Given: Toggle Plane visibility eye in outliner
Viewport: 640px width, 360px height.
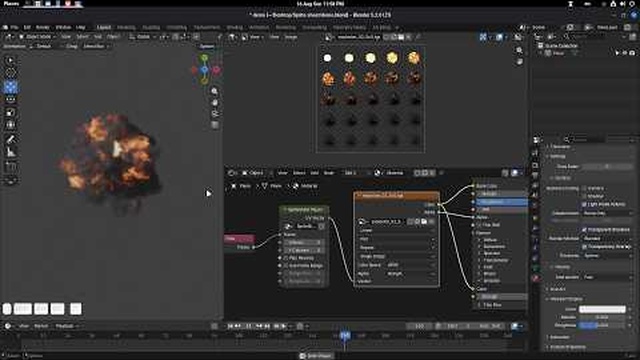Looking at the screenshot, I should 624,53.
